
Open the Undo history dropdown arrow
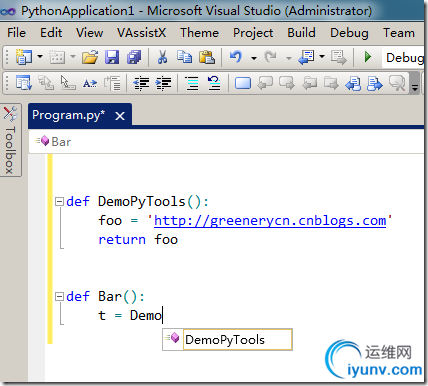[254, 58]
